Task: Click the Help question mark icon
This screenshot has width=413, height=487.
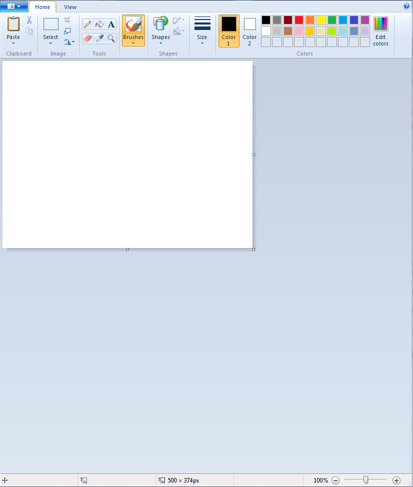Action: pyautogui.click(x=406, y=6)
